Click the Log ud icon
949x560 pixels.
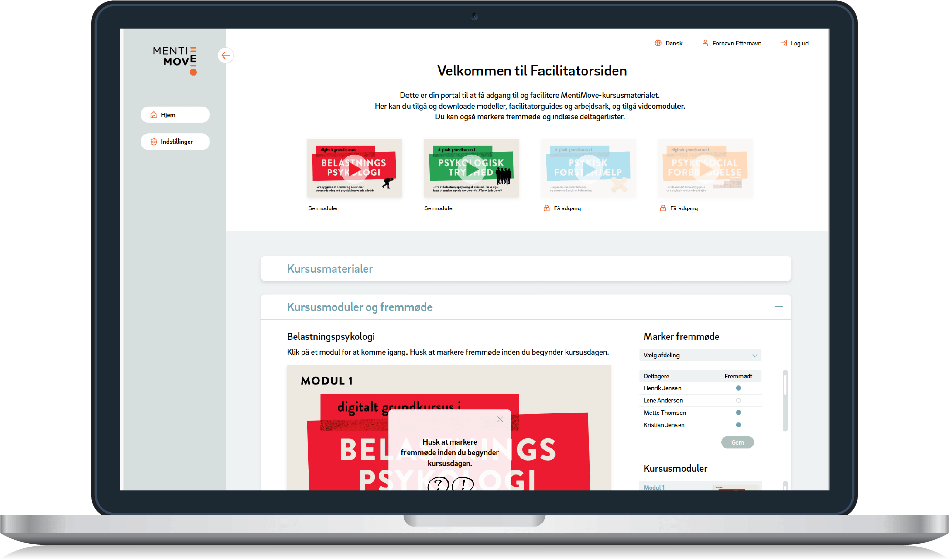[784, 43]
